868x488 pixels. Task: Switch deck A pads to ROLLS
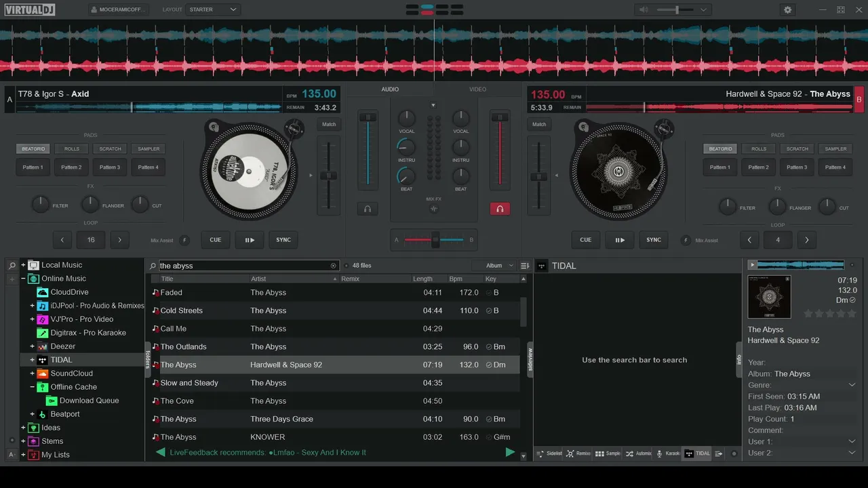click(x=72, y=148)
